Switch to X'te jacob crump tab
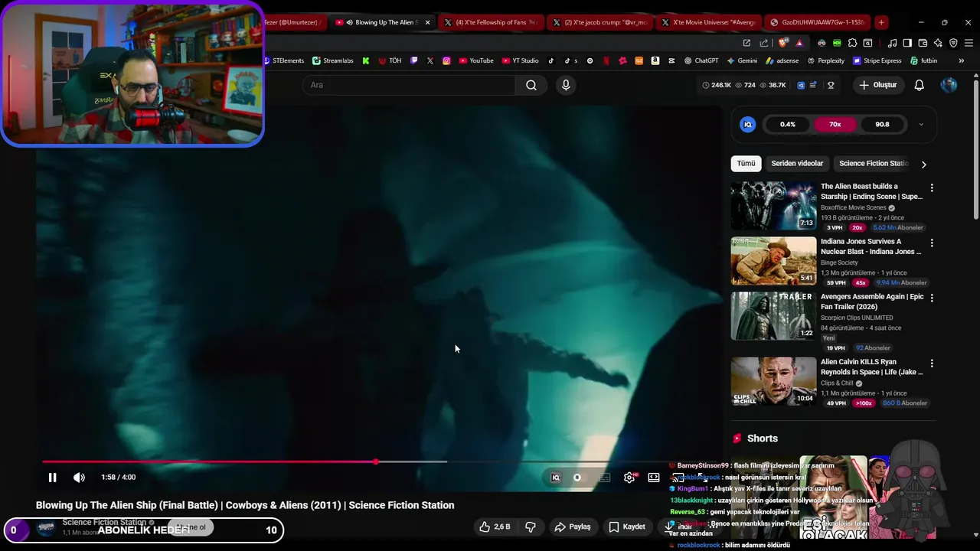The image size is (980, 551). [x=600, y=22]
